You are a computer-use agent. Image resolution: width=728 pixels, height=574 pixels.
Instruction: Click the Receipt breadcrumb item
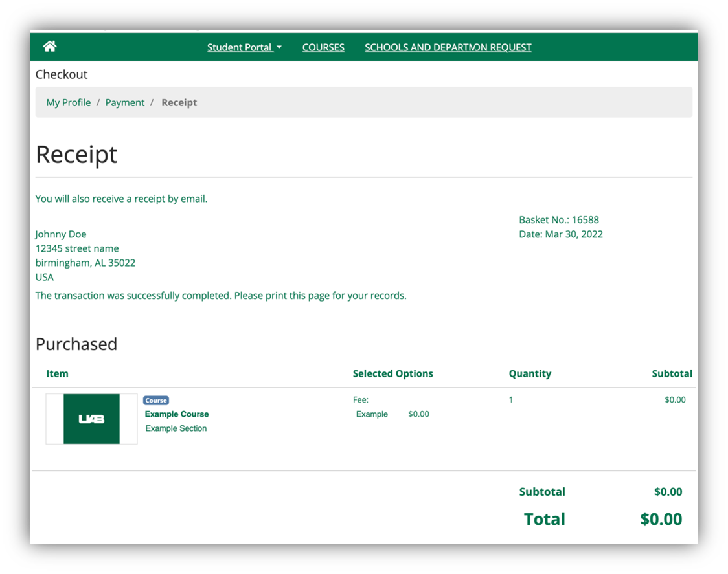tap(179, 102)
